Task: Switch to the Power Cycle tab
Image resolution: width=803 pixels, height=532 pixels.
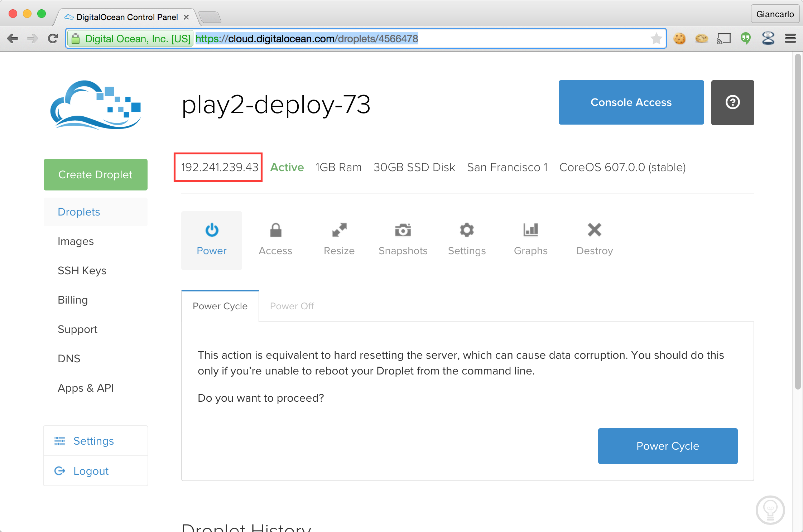Action: 220,306
